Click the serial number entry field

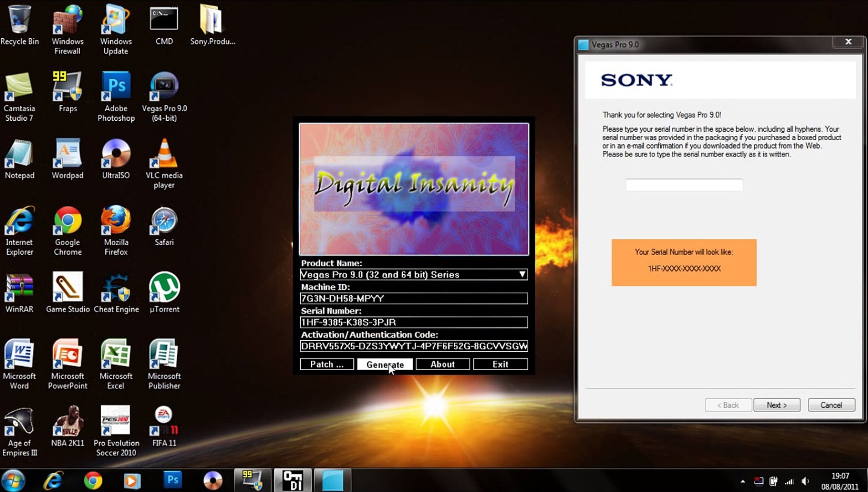pos(683,185)
